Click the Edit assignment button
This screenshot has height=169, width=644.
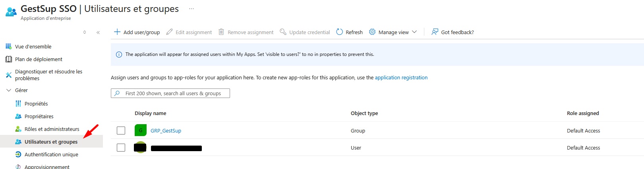click(189, 32)
